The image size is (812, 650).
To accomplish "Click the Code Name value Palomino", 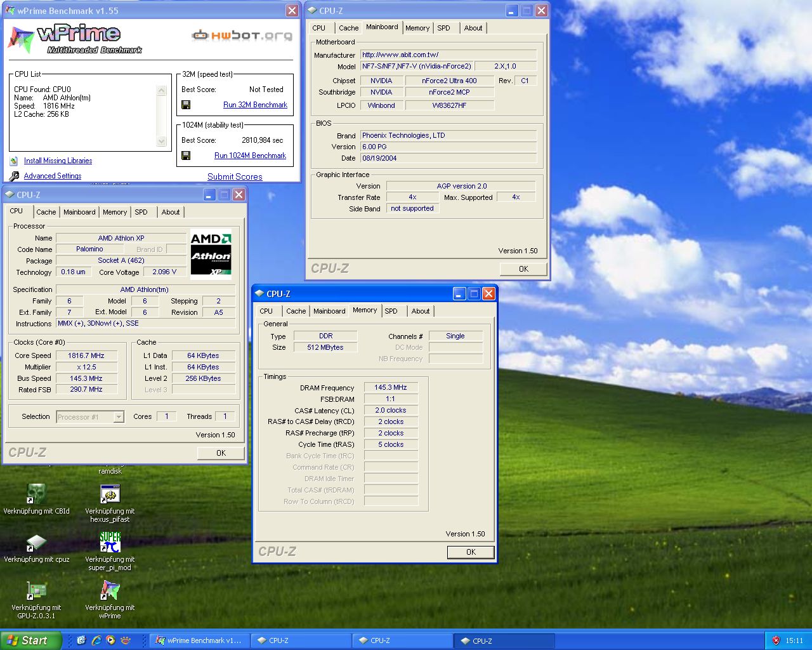I will [89, 249].
